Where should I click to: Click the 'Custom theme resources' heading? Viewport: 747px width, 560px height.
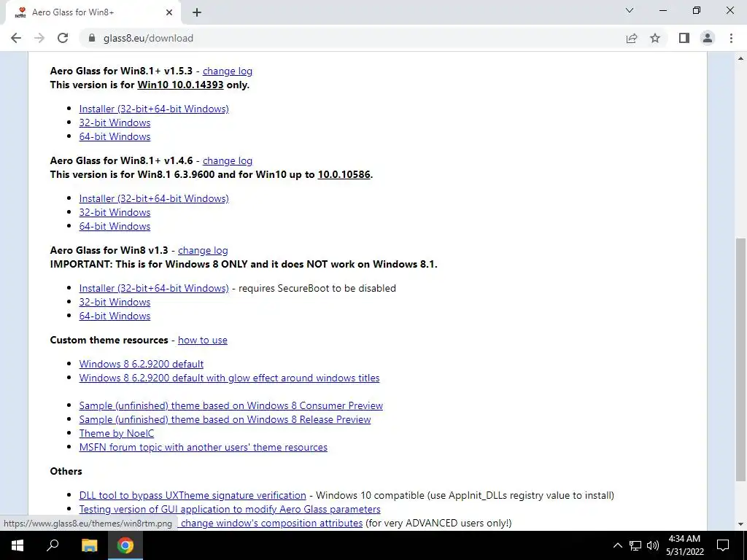tap(109, 340)
